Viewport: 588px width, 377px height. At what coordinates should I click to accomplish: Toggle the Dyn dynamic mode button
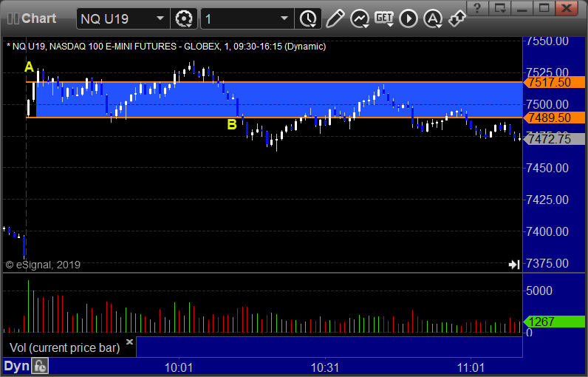[16, 366]
